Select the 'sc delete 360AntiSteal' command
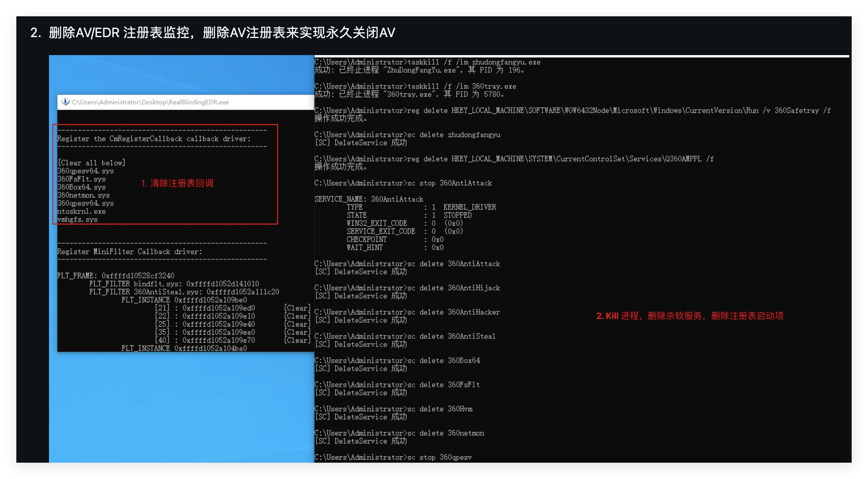The width and height of the screenshot is (868, 479). [452, 337]
